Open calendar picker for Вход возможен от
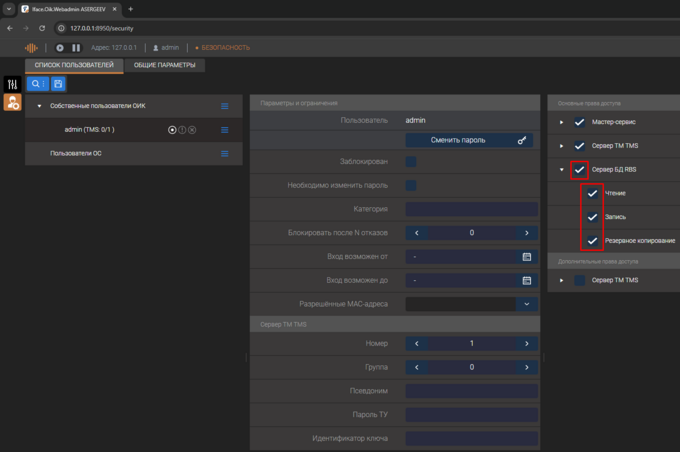This screenshot has width=680, height=452. [527, 257]
